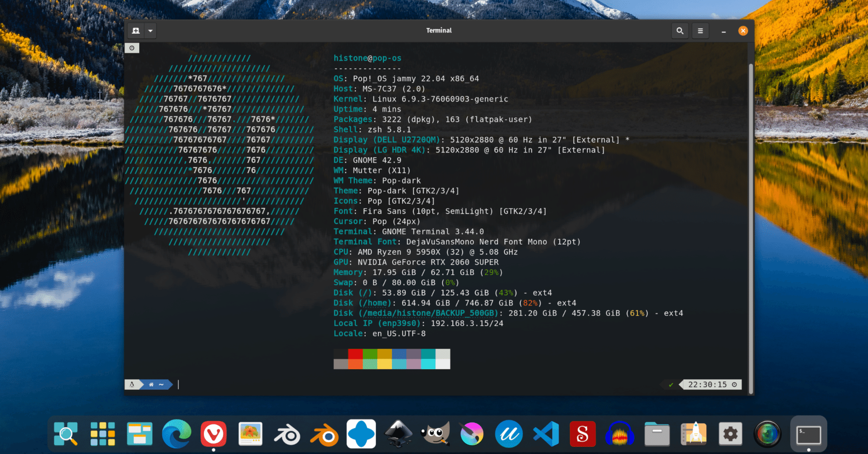Click the 'Display (DELL U2720QM)' line
868x454 pixels.
point(481,140)
